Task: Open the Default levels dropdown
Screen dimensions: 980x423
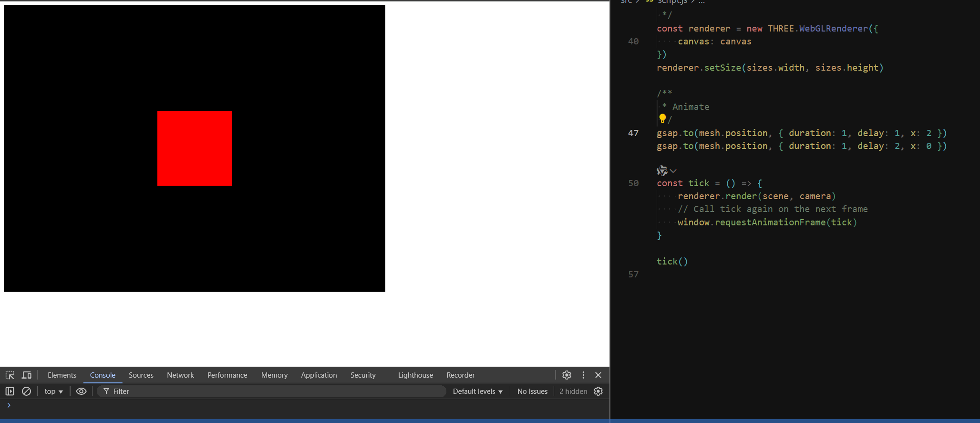Action: click(x=477, y=391)
